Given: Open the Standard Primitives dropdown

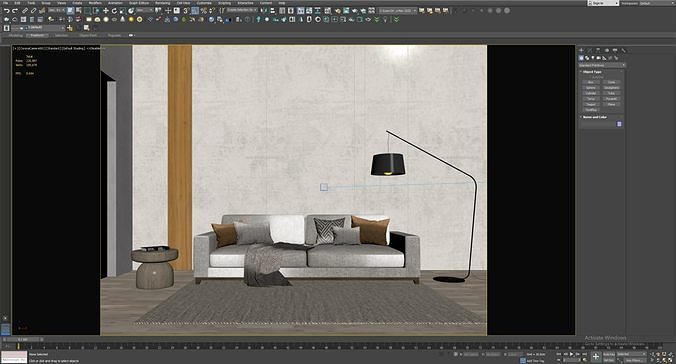Looking at the screenshot, I should (x=601, y=65).
